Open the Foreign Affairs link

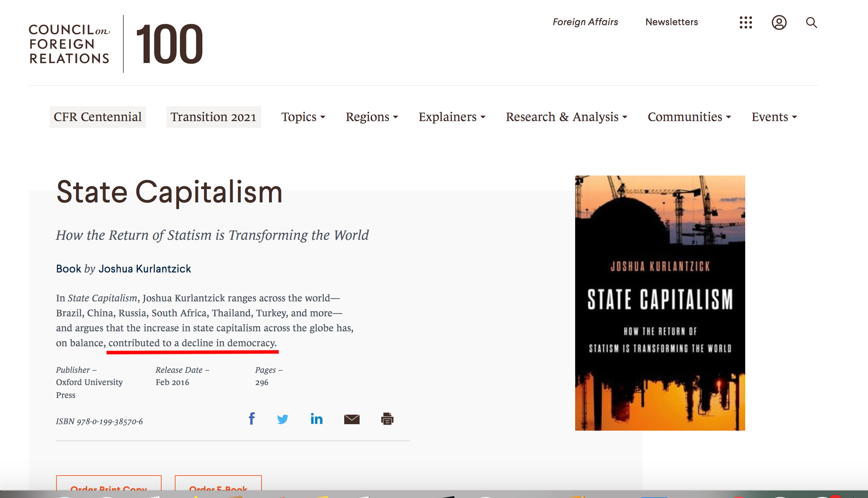[x=585, y=22]
